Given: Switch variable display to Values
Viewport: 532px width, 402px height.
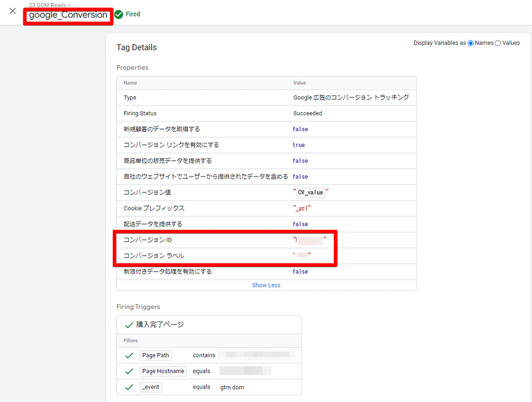Looking at the screenshot, I should (x=497, y=43).
